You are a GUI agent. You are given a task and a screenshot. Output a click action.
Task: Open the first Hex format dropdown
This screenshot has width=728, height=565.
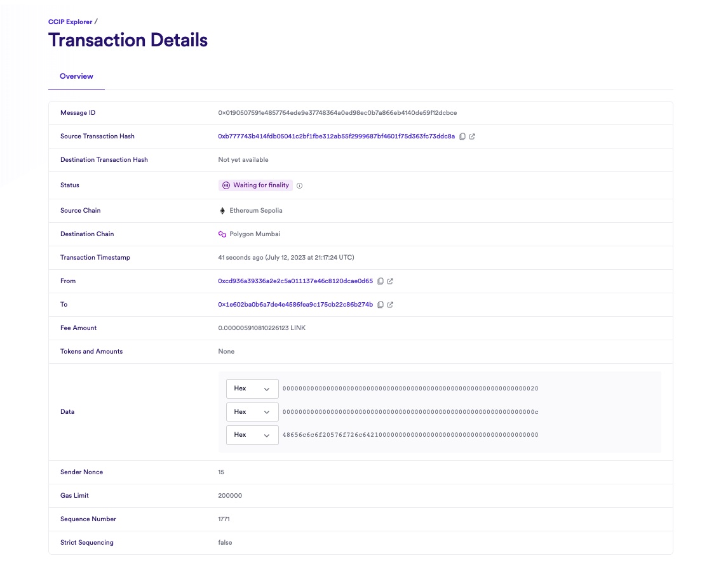click(252, 389)
